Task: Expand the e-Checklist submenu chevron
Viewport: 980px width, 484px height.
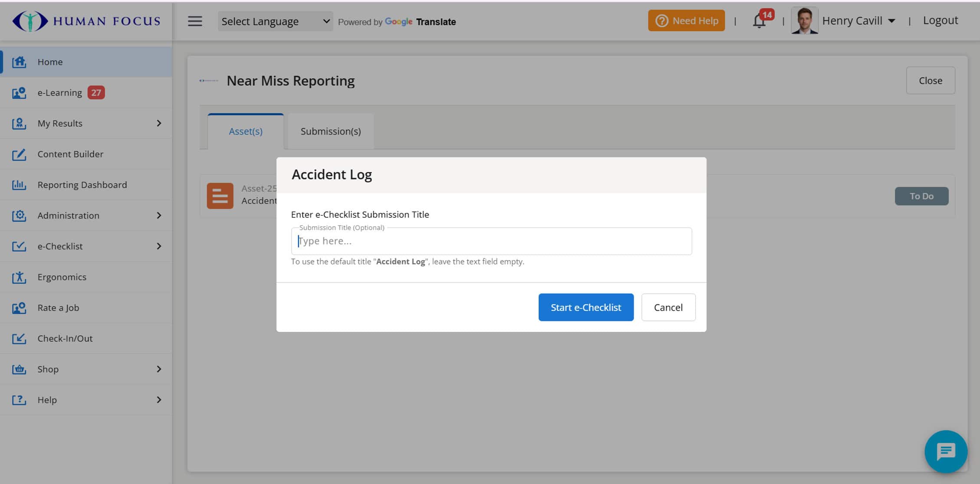Action: pyautogui.click(x=159, y=246)
